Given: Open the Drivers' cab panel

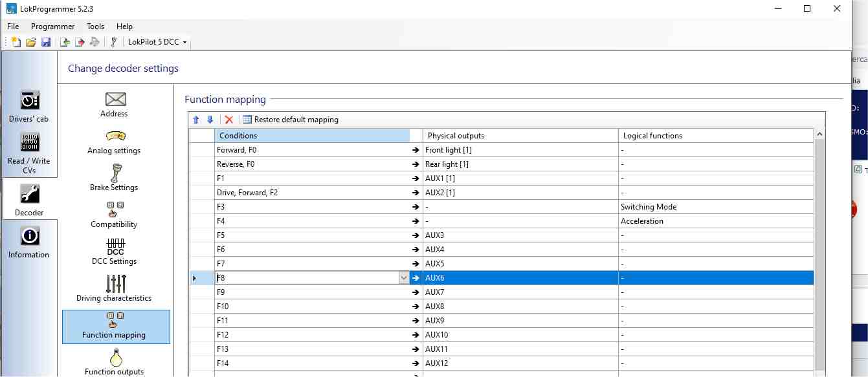Looking at the screenshot, I should [29, 106].
